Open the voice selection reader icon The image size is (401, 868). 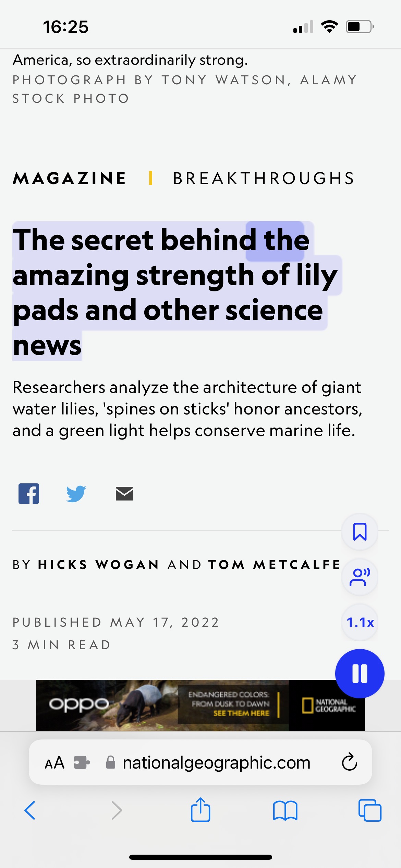point(360,577)
